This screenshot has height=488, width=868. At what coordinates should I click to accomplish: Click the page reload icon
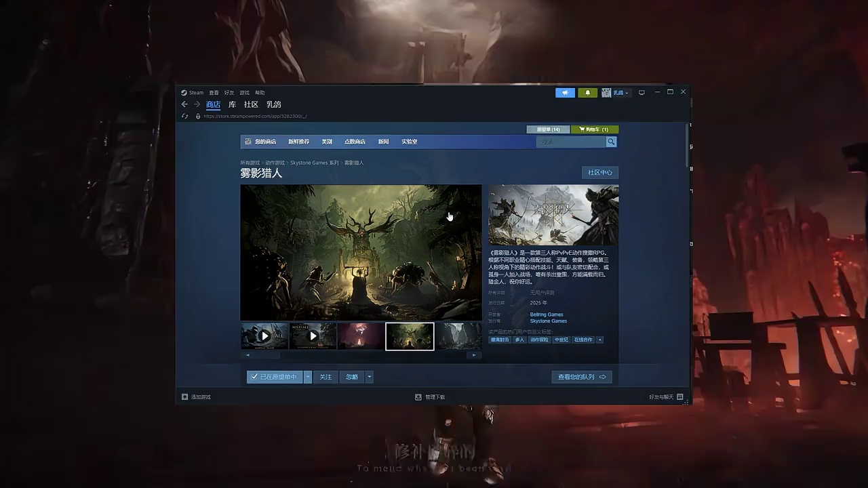184,116
